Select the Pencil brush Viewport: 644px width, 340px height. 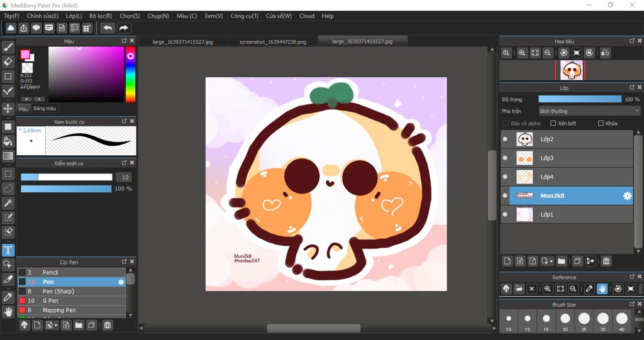72,273
